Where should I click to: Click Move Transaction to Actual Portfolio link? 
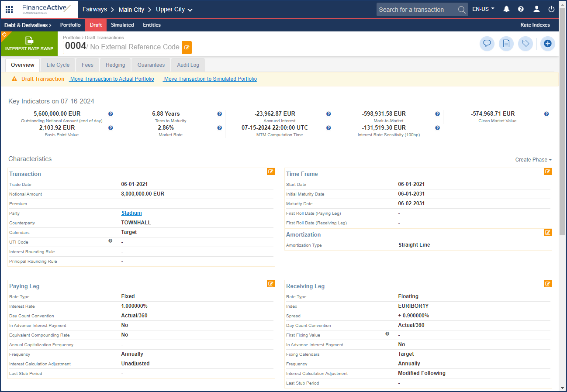click(112, 79)
